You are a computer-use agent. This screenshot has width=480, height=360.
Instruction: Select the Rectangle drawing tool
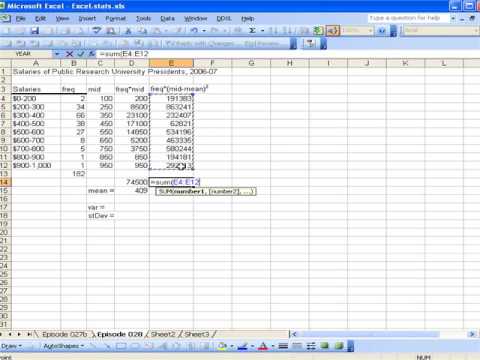pos(121,346)
